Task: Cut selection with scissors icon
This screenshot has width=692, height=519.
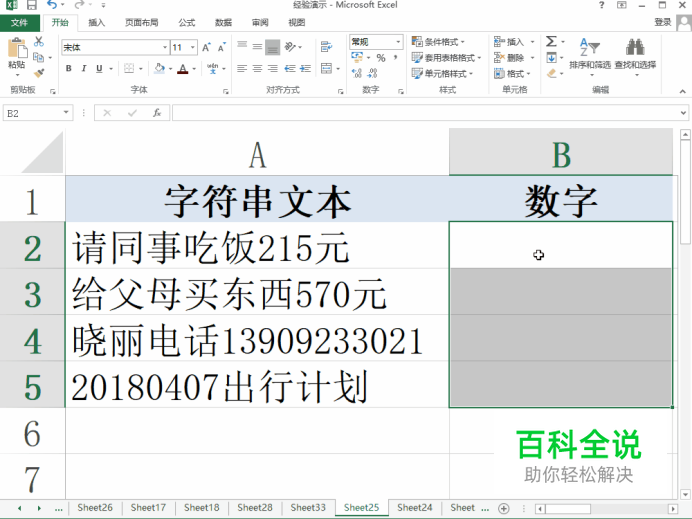Action: 39,41
